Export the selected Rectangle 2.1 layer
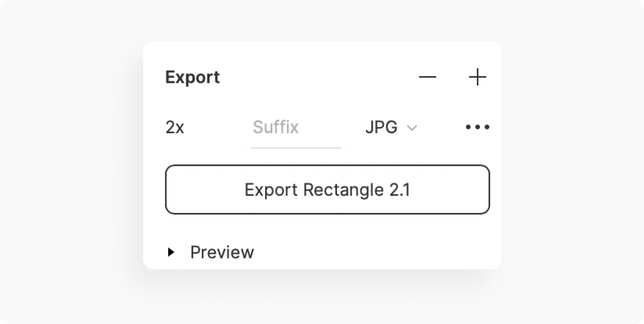Screen dimensions: 644x324 [x=327, y=189]
